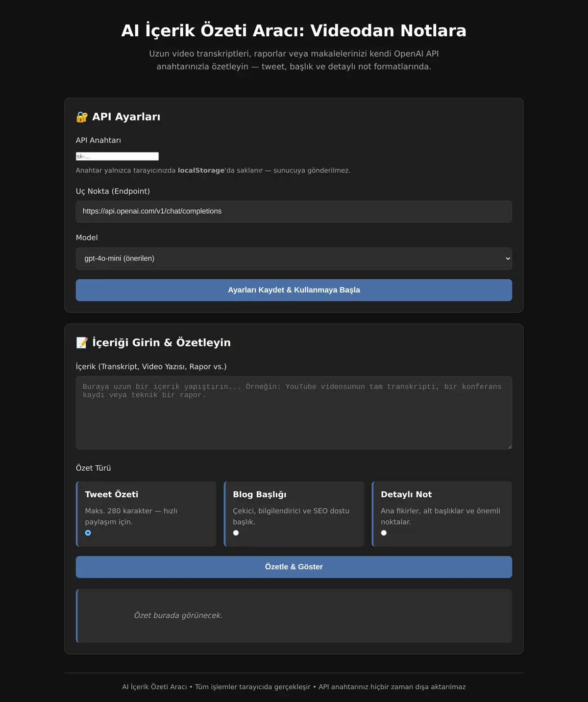This screenshot has height=702, width=588.
Task: Click the Model field label
Action: (87, 238)
